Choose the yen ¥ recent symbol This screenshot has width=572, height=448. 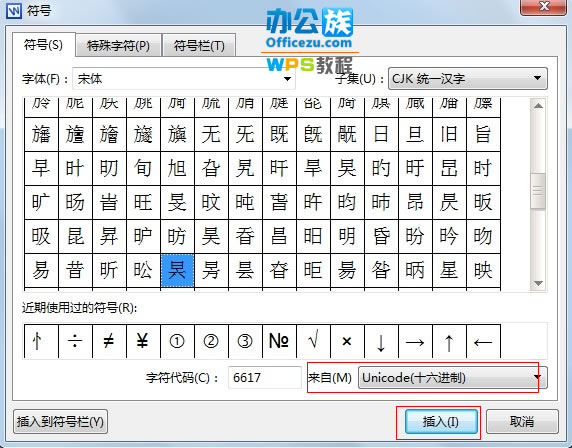pos(143,341)
